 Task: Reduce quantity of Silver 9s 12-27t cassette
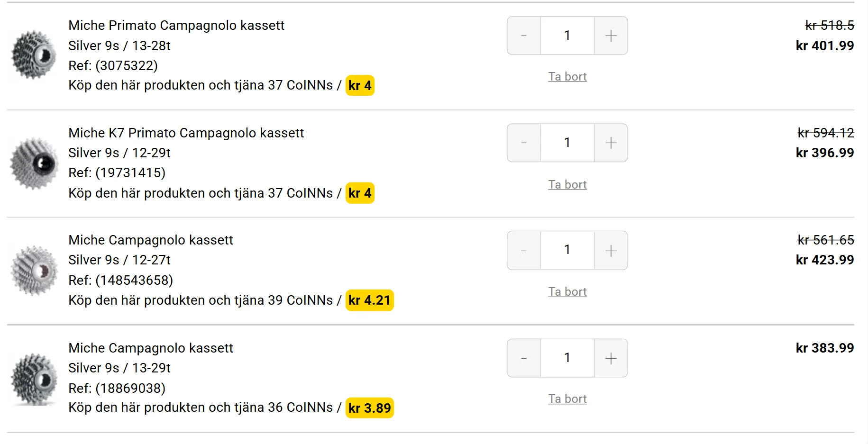coord(524,250)
